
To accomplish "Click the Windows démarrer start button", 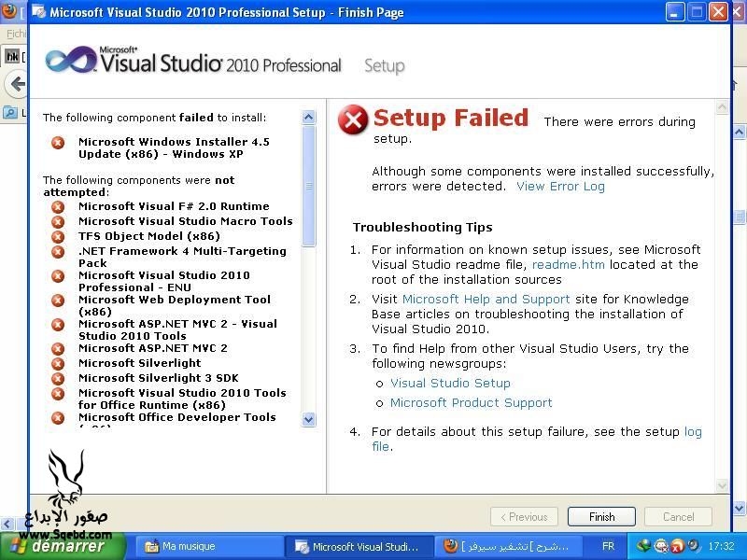I will click(54, 546).
